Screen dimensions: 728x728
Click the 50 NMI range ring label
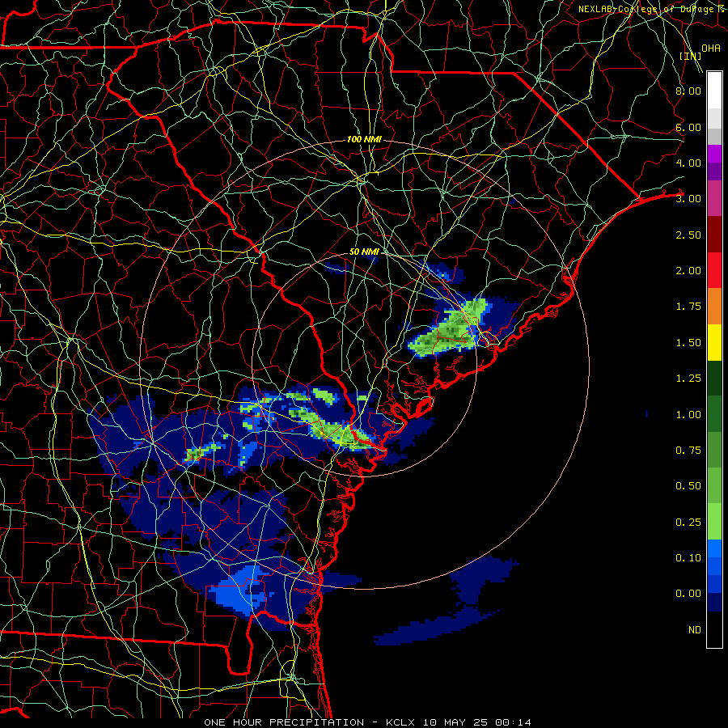pos(364,252)
